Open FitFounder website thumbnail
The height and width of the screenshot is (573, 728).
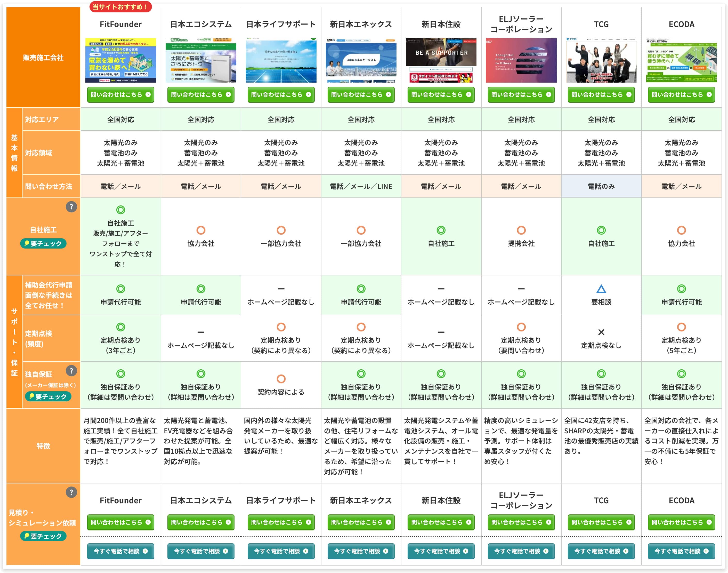tap(121, 60)
